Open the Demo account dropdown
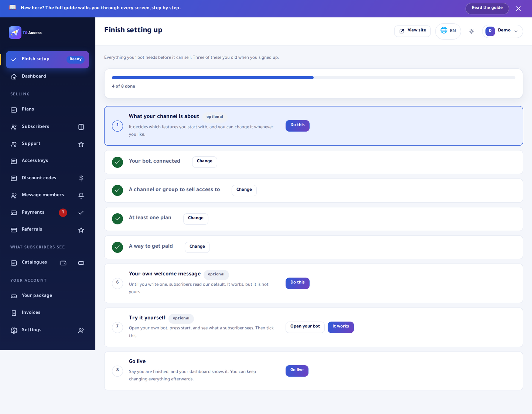This screenshot has width=532, height=414. coord(502,31)
